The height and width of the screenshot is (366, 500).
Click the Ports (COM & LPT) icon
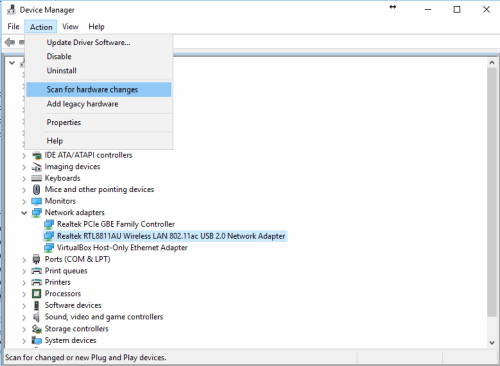coord(36,259)
